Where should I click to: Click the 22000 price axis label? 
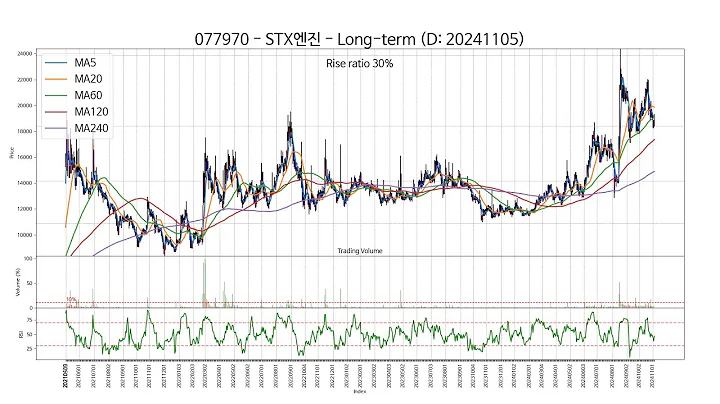click(25, 80)
